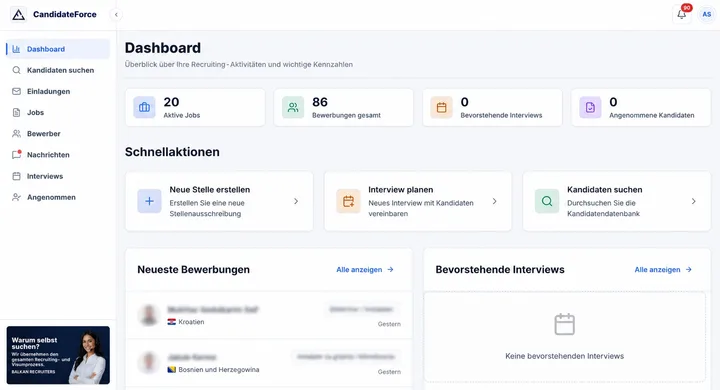Open the Einladungen page

coord(58,91)
